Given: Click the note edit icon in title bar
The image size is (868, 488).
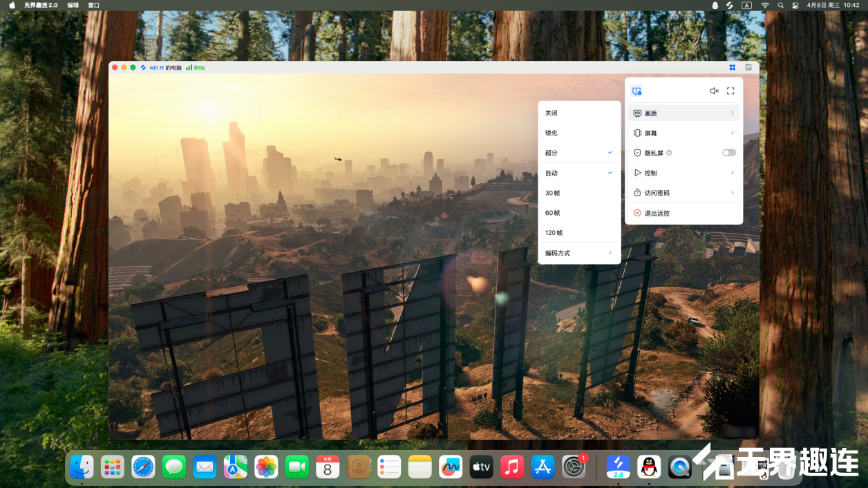Looking at the screenshot, I should point(748,68).
